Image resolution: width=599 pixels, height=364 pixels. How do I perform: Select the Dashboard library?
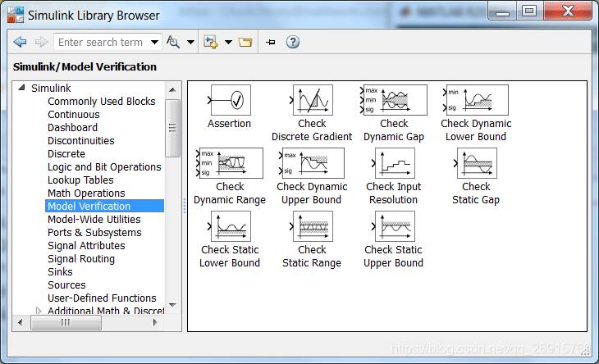[x=72, y=127]
